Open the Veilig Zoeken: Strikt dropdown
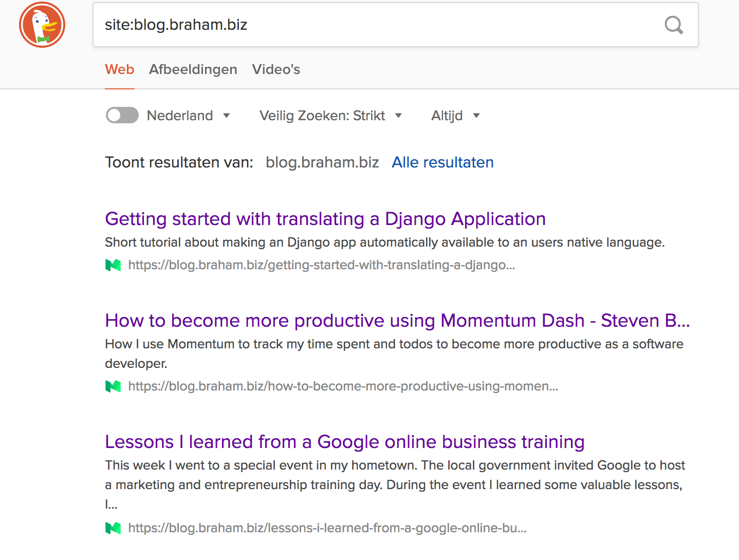 (x=330, y=116)
